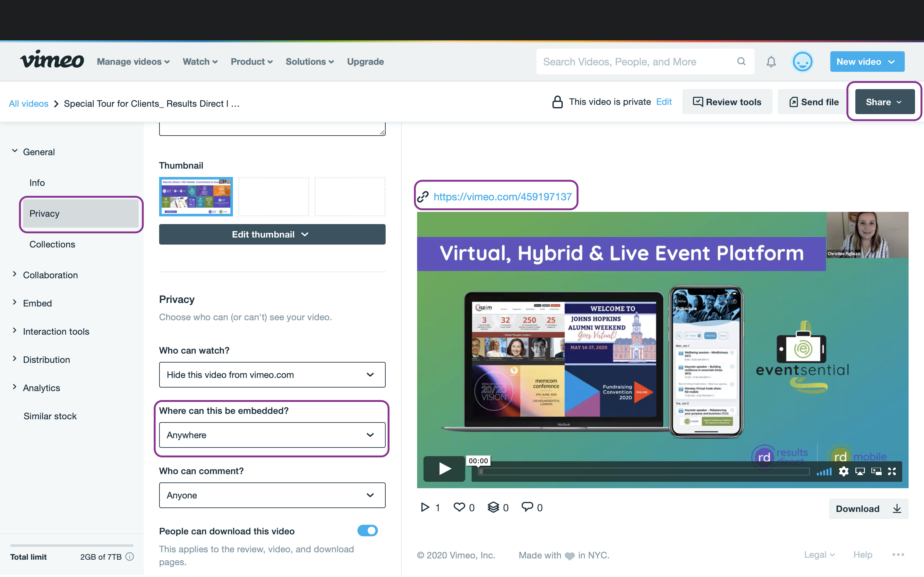
Task: Click the notifications bell icon
Action: [771, 62]
